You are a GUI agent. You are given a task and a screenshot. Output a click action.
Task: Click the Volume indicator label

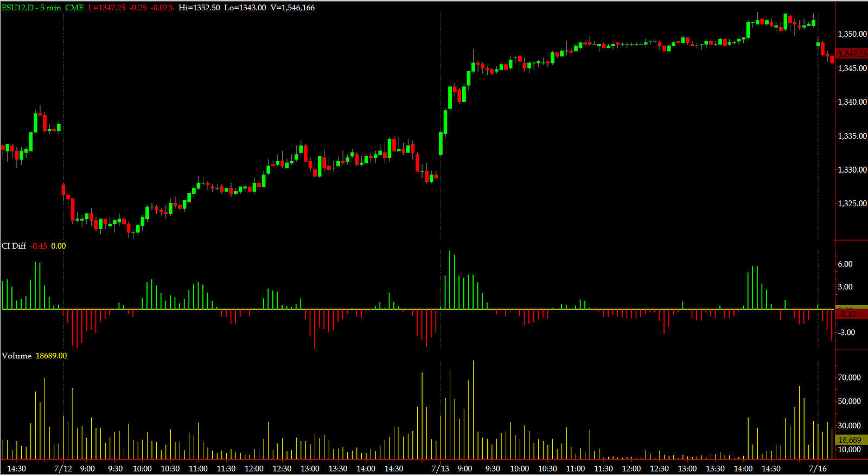pos(17,356)
